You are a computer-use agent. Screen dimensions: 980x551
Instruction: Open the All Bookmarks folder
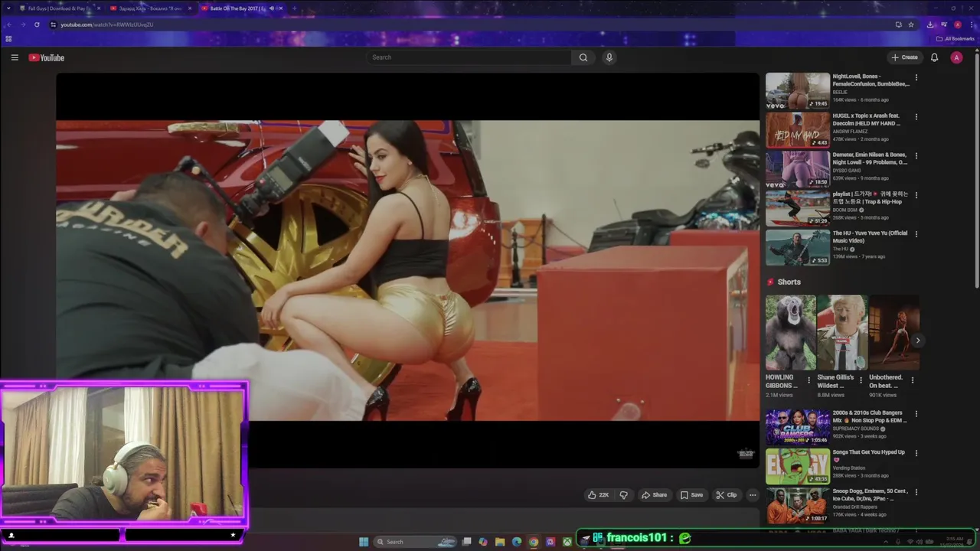[x=955, y=38]
